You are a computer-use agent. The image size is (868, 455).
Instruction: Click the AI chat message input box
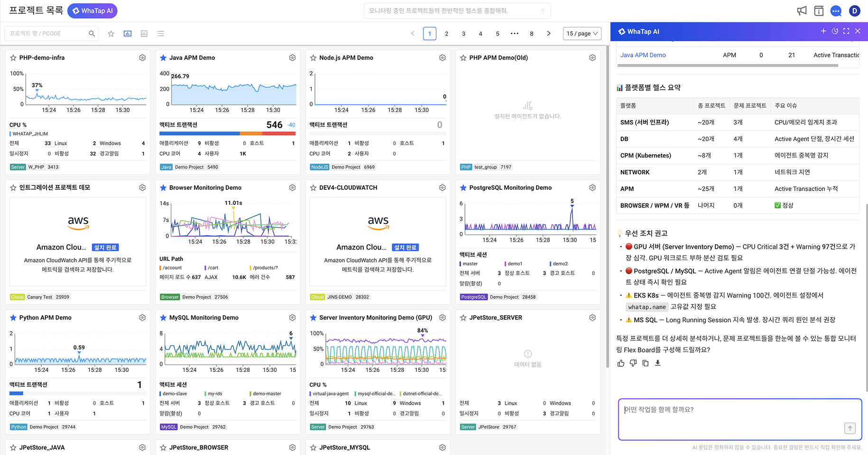[x=740, y=419]
